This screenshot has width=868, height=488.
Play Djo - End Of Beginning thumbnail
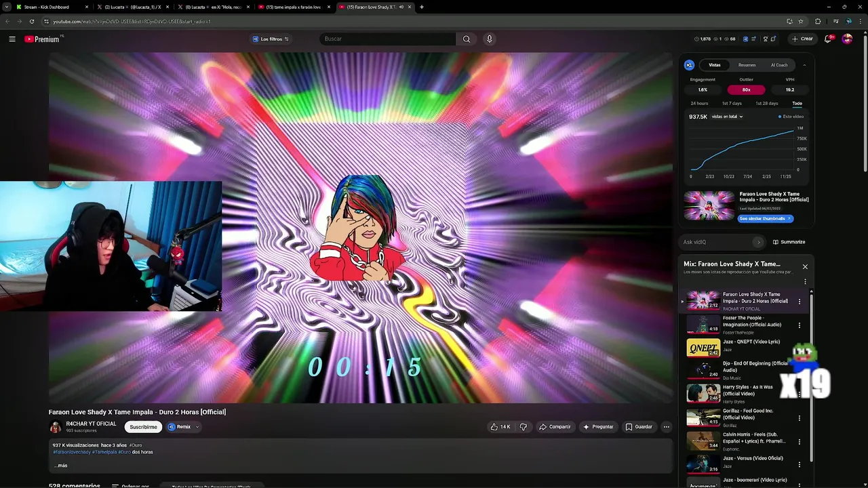(703, 369)
